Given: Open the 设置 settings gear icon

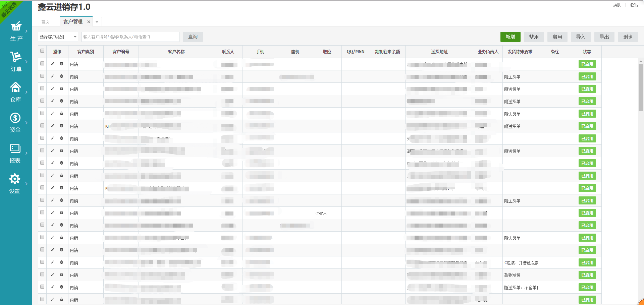Looking at the screenshot, I should 15,179.
